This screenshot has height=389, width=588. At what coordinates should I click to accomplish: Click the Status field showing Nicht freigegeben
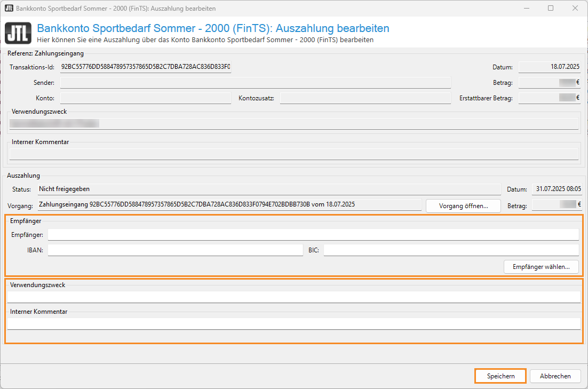tap(269, 189)
